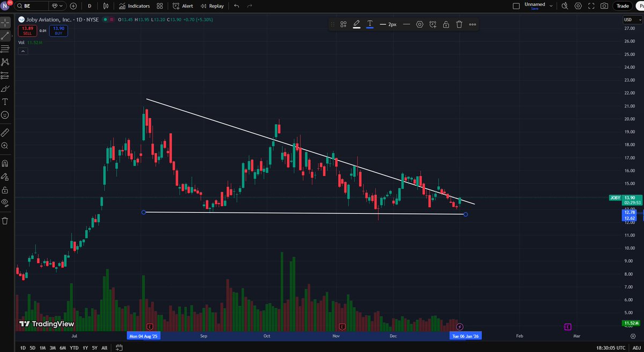The width and height of the screenshot is (644, 352).
Task: Click the compare or add symbol plus icon
Action: point(73,6)
